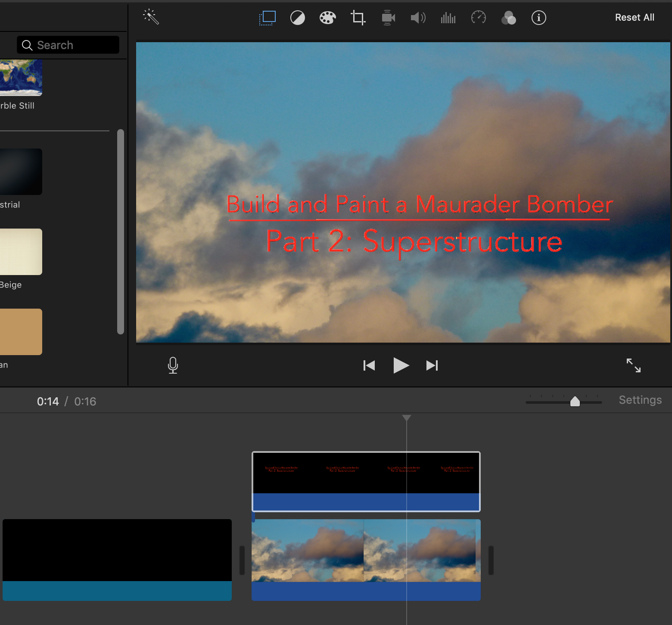The width and height of the screenshot is (672, 625).
Task: Enter fullscreen playback mode
Action: point(633,365)
